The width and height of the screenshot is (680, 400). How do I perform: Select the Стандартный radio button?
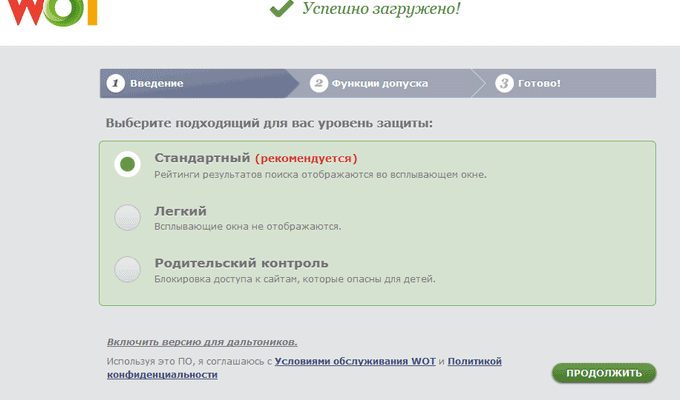[x=127, y=164]
